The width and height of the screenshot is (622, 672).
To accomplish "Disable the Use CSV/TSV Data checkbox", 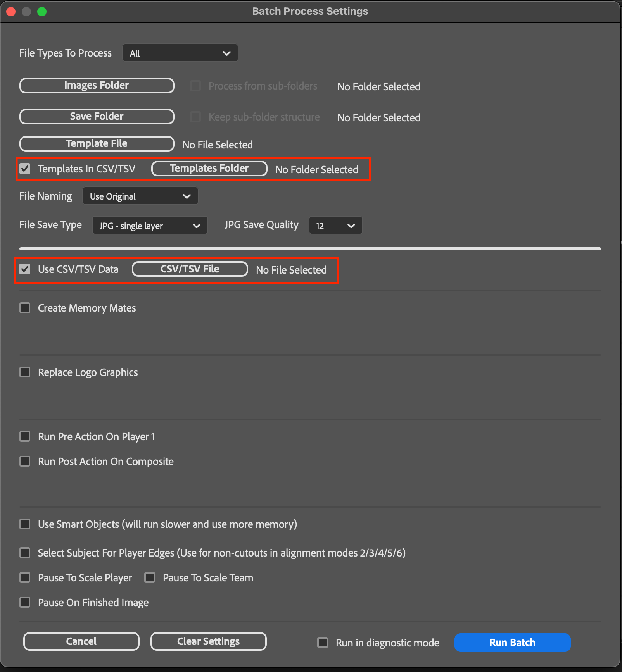I will [x=25, y=269].
